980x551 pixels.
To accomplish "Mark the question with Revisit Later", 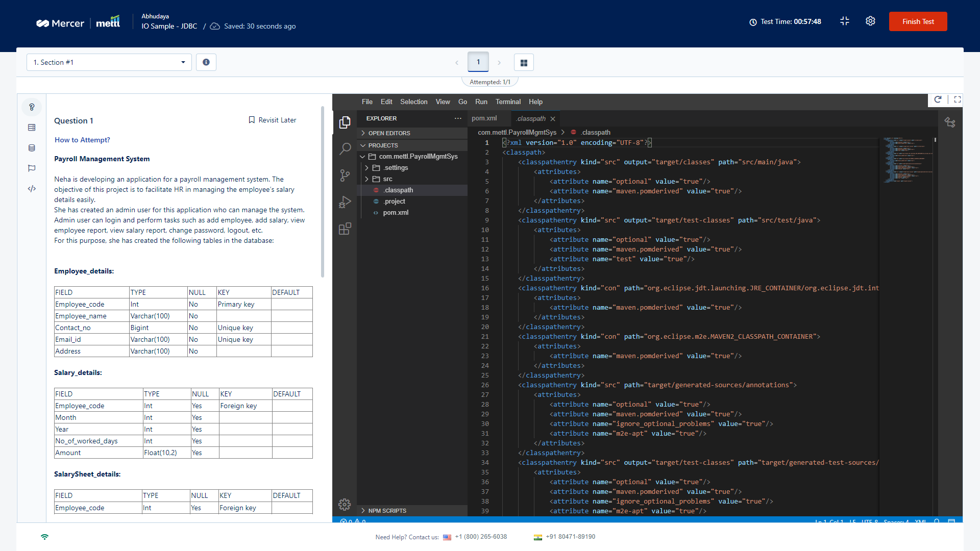I will pos(273,120).
